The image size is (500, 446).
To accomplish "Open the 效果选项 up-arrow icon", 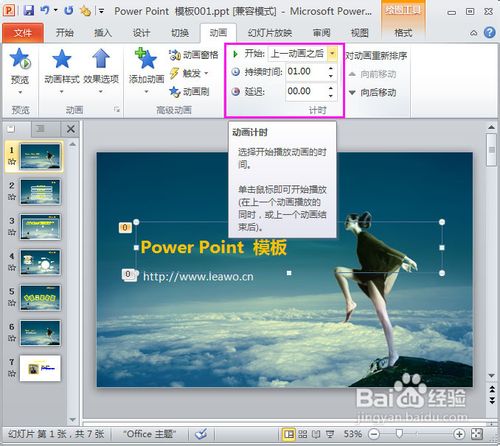I will click(101, 59).
